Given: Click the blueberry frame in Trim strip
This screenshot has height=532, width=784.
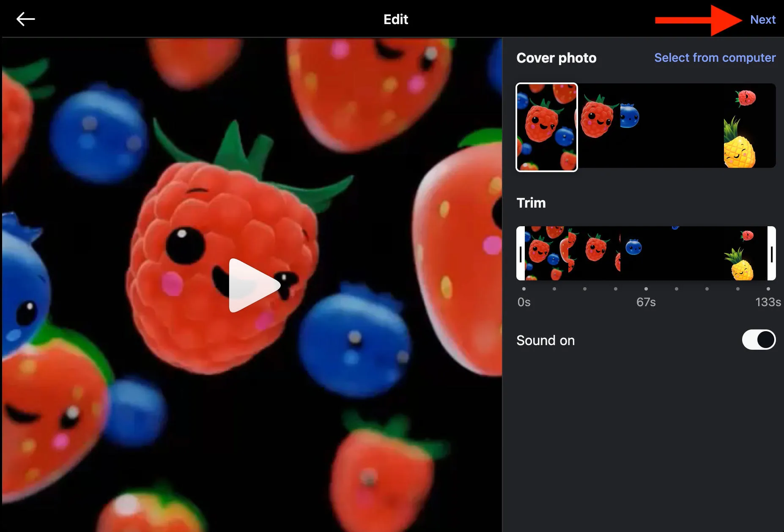Looking at the screenshot, I should click(633, 247).
